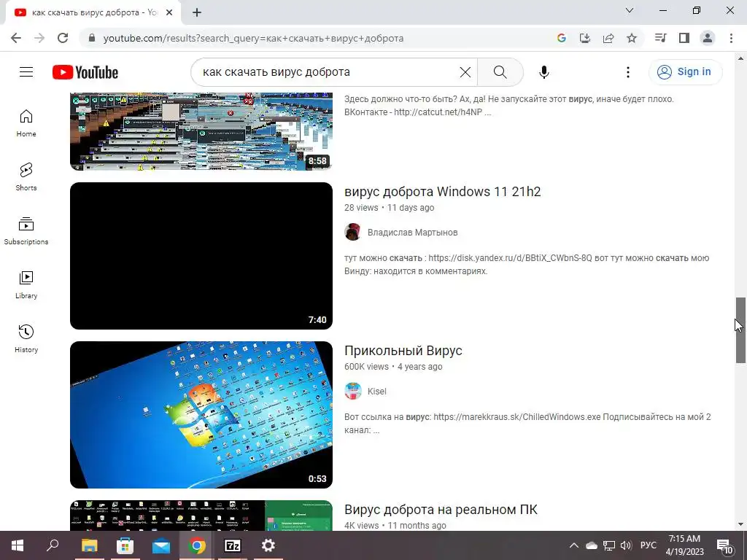Open notification center icon
747x560 pixels.
(724, 545)
